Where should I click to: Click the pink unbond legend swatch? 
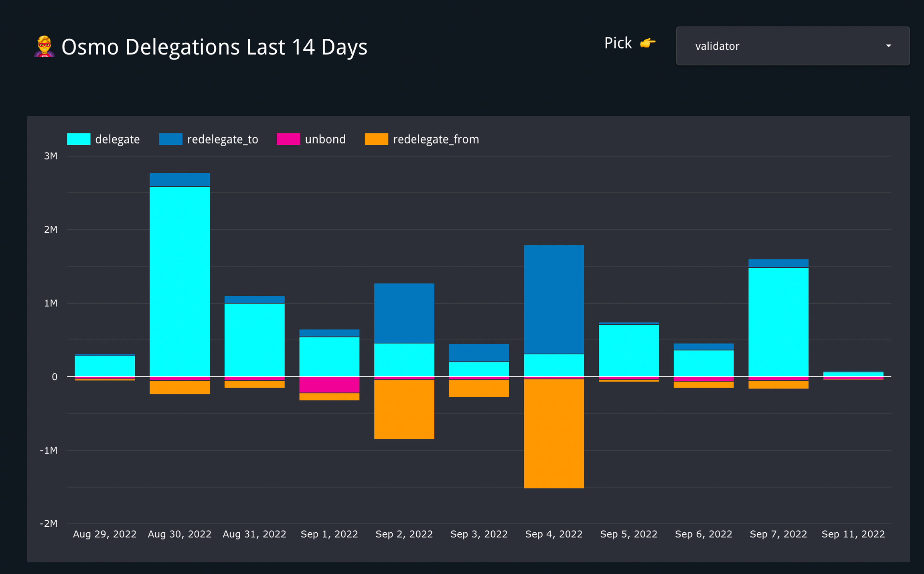[x=288, y=139]
